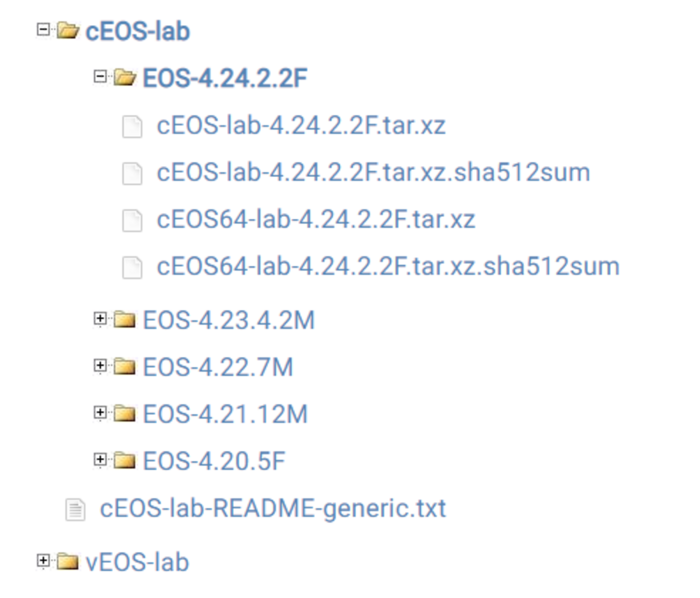The image size is (700, 598).
Task: Click file icon for cEOS64-lab-4.24.2.2F.tar.xz
Action: 132,220
